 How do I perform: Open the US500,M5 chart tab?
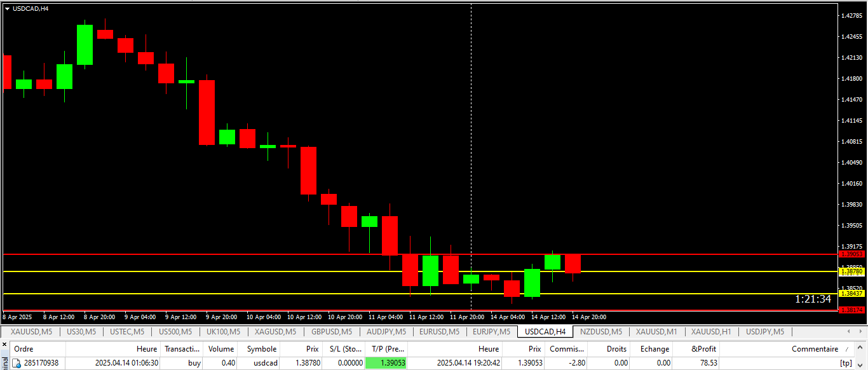[x=175, y=332]
